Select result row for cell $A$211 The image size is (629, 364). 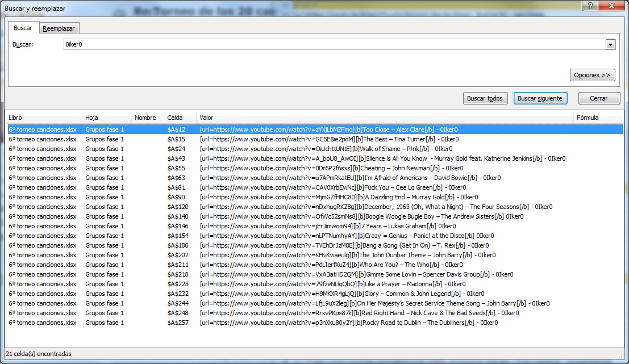315,265
